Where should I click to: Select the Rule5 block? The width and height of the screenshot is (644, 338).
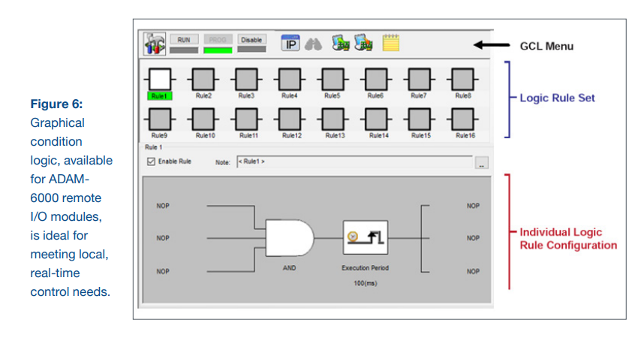tap(333, 80)
